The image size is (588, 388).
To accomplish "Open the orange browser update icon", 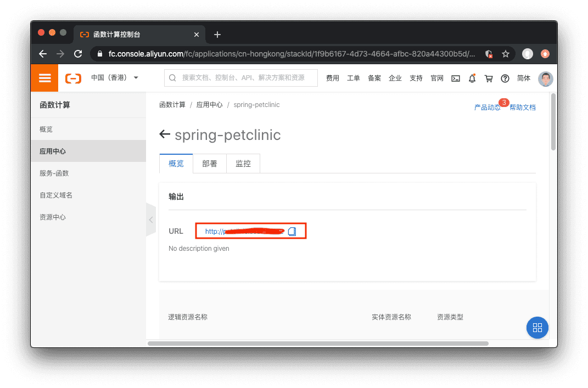I will click(545, 54).
